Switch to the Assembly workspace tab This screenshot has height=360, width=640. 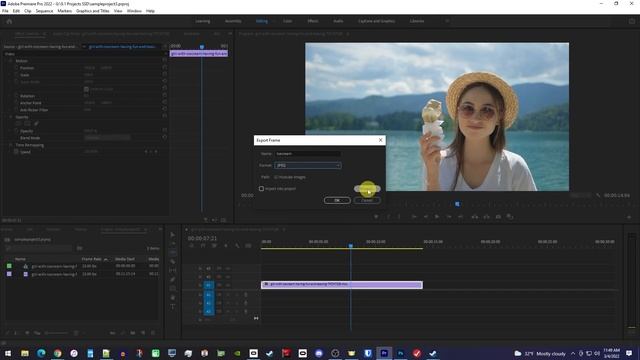(x=233, y=21)
